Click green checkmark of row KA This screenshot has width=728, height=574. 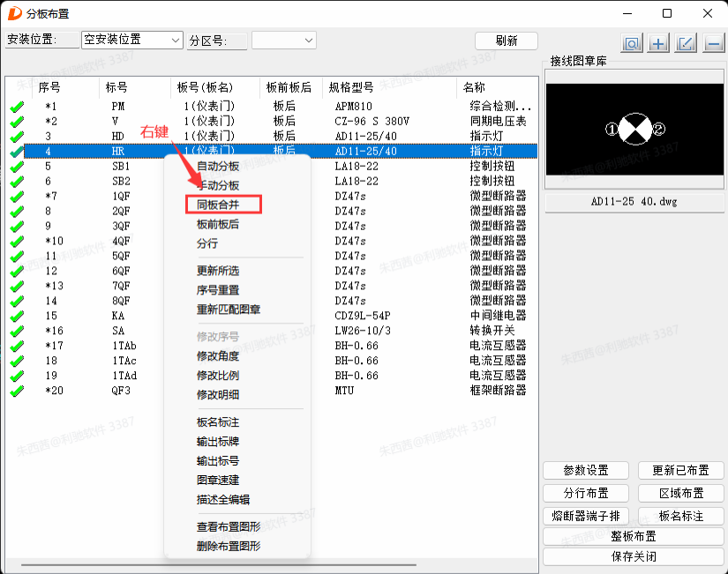point(17,317)
